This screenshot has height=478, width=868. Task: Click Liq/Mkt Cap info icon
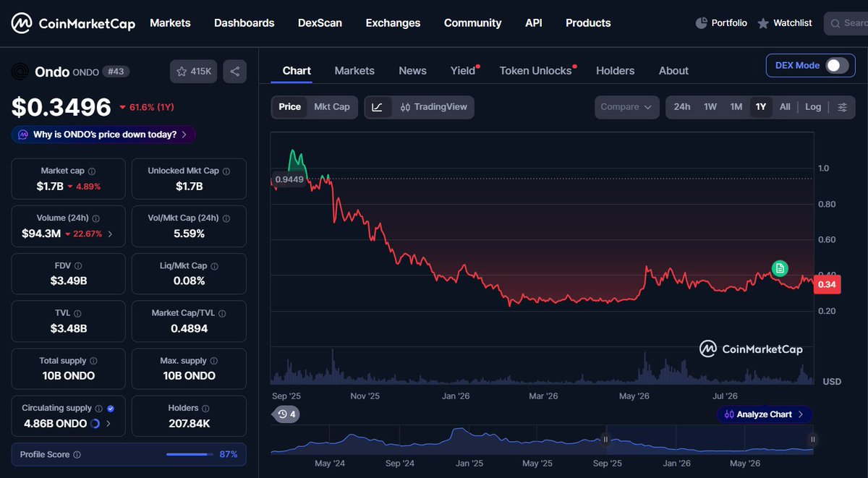tap(214, 266)
